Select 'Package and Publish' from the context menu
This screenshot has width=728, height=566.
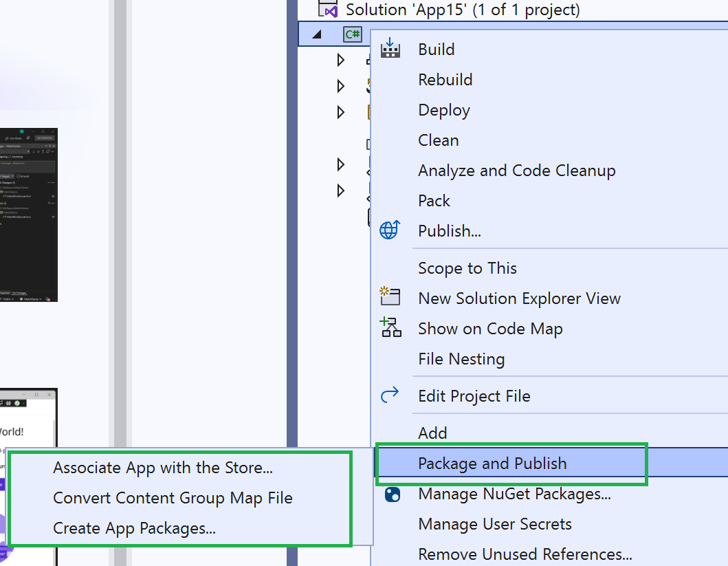click(x=511, y=464)
